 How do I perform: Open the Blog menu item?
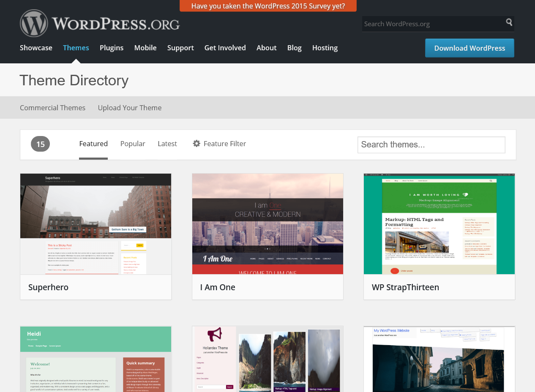295,48
